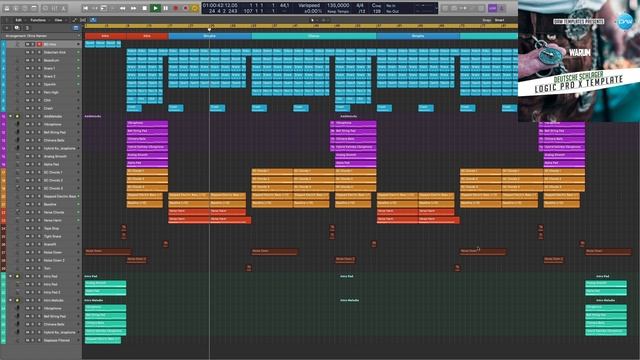Click the Analog Smooth track icon
This screenshot has height=360, width=640.
pos(18,156)
